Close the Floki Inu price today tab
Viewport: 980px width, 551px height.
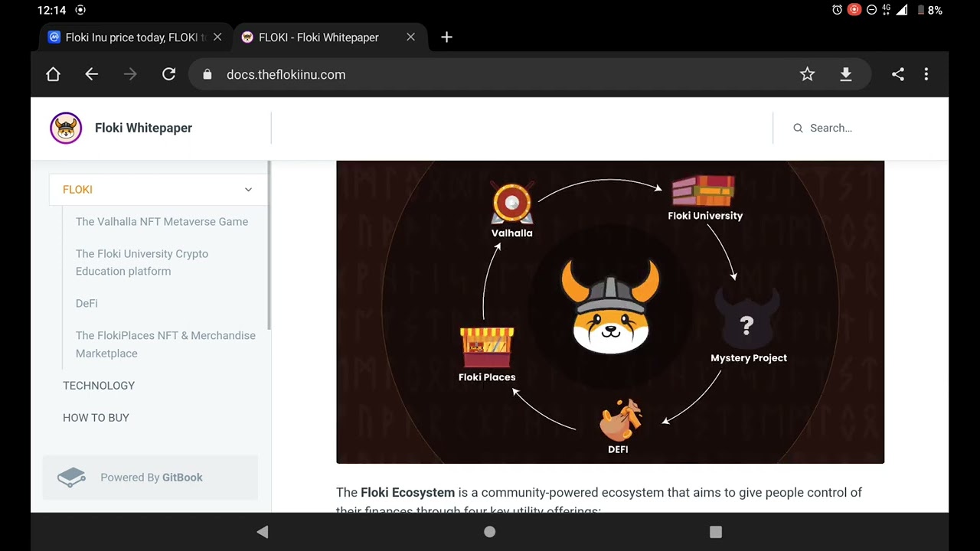[217, 37]
